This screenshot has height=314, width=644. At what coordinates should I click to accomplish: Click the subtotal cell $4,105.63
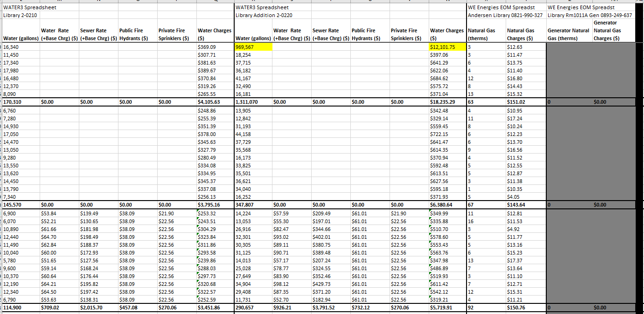click(x=215, y=102)
